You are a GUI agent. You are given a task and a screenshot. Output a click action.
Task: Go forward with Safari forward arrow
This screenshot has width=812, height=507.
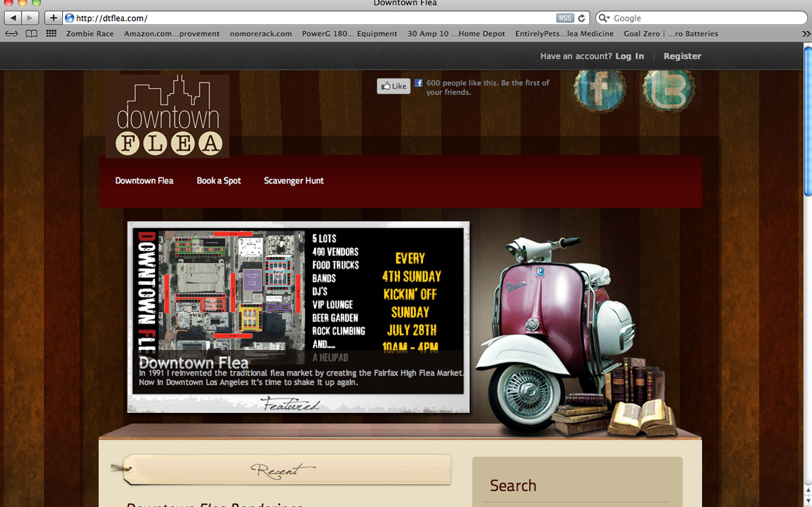(30, 18)
